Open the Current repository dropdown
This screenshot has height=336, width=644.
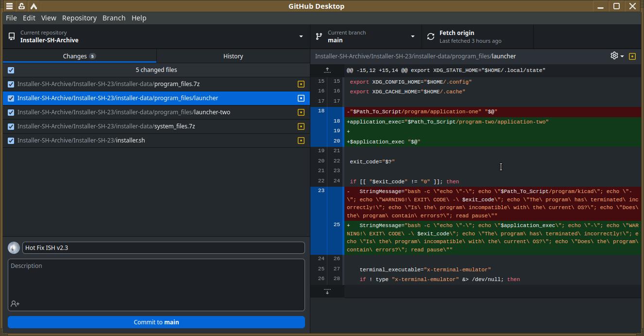click(156, 36)
